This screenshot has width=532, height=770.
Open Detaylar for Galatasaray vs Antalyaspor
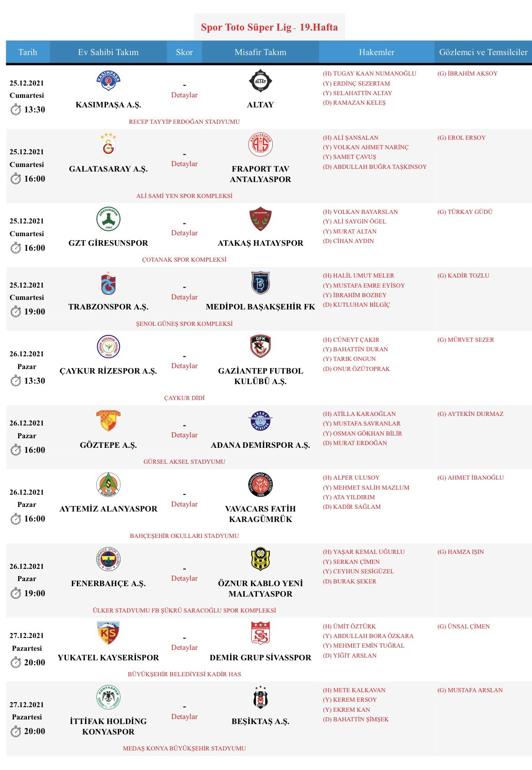tap(184, 164)
